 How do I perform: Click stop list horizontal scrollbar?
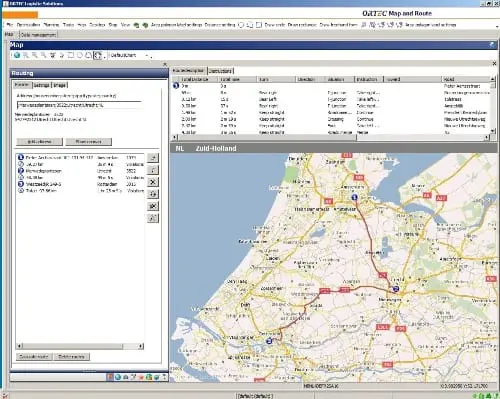80,346
